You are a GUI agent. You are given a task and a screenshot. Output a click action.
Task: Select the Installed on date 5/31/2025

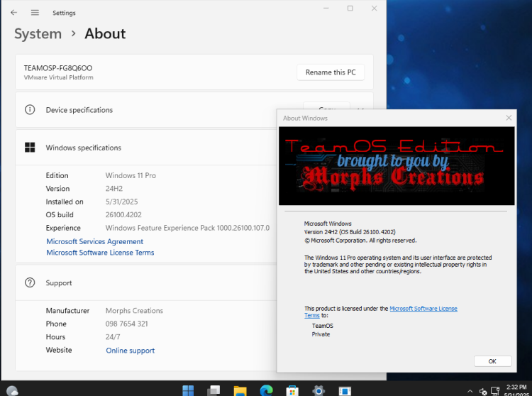point(121,202)
